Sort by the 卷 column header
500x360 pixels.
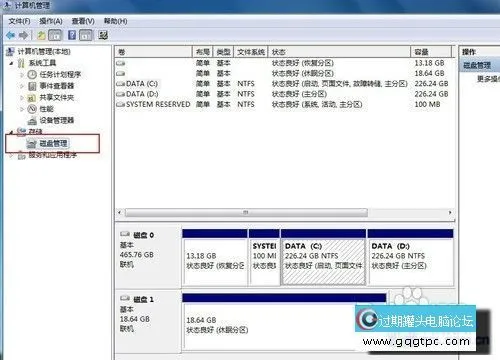154,52
